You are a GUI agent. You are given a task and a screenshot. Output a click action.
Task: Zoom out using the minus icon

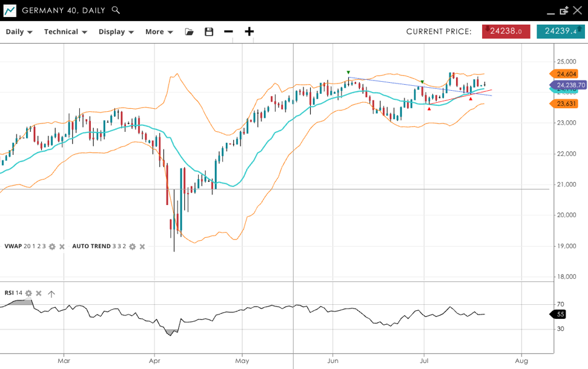pyautogui.click(x=228, y=31)
